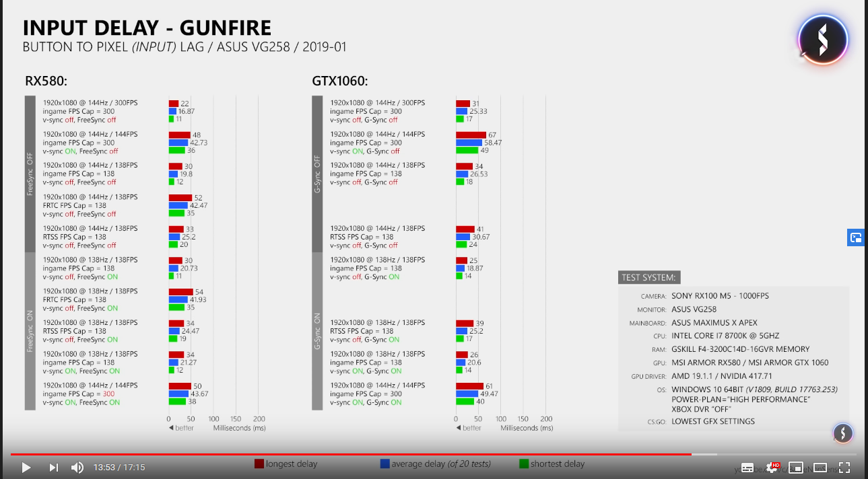This screenshot has height=479, width=868.
Task: Click the blue average delay legend swatch
Action: [386, 464]
